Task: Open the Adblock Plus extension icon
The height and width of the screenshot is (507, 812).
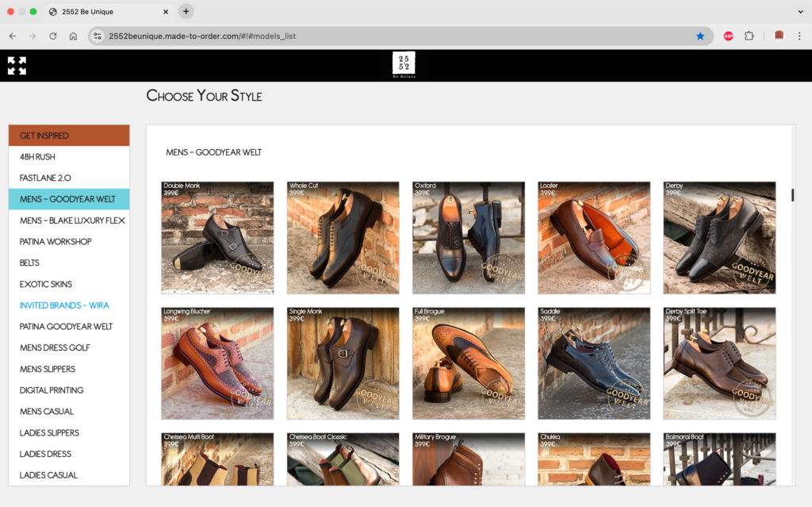Action: [728, 36]
